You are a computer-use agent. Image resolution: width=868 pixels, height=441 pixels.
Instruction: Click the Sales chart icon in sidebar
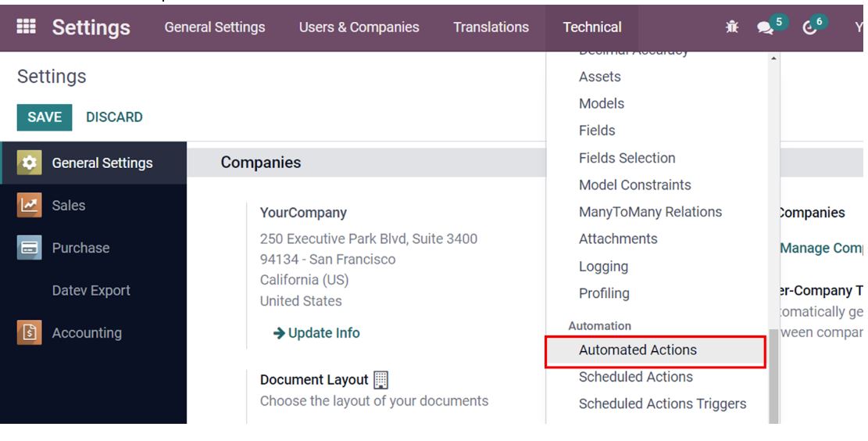pos(30,206)
